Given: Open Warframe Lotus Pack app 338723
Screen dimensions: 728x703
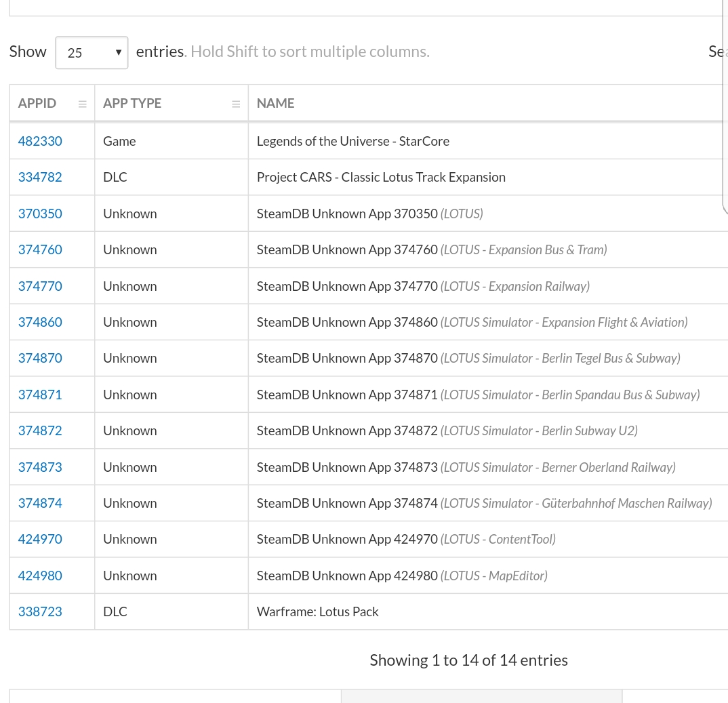Looking at the screenshot, I should pyautogui.click(x=40, y=611).
